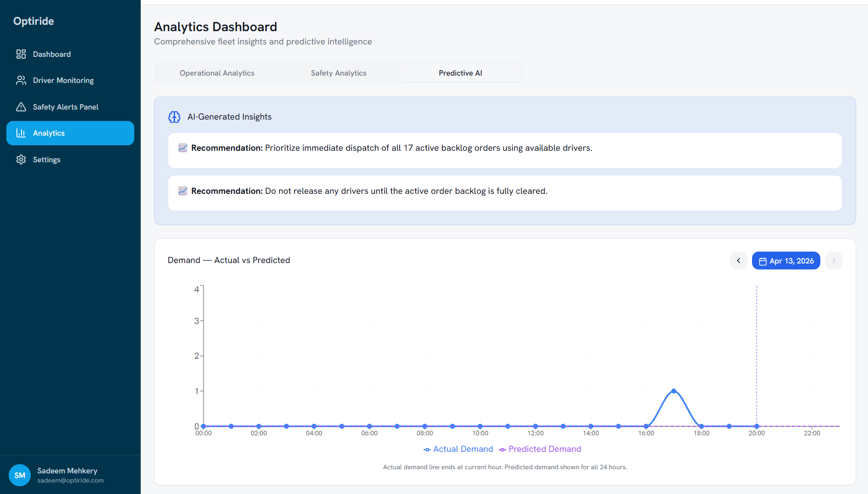868x494 pixels.
Task: Click the 'Comprehensive fleet insights' subtitle
Action: coord(263,42)
